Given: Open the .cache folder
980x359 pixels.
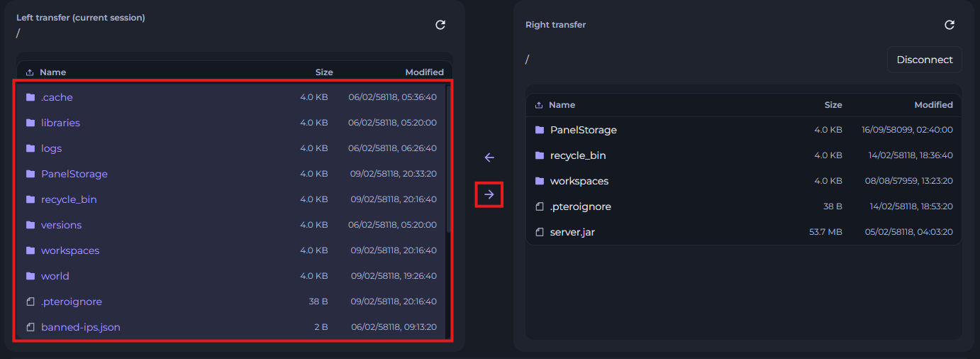Looking at the screenshot, I should pos(57,97).
